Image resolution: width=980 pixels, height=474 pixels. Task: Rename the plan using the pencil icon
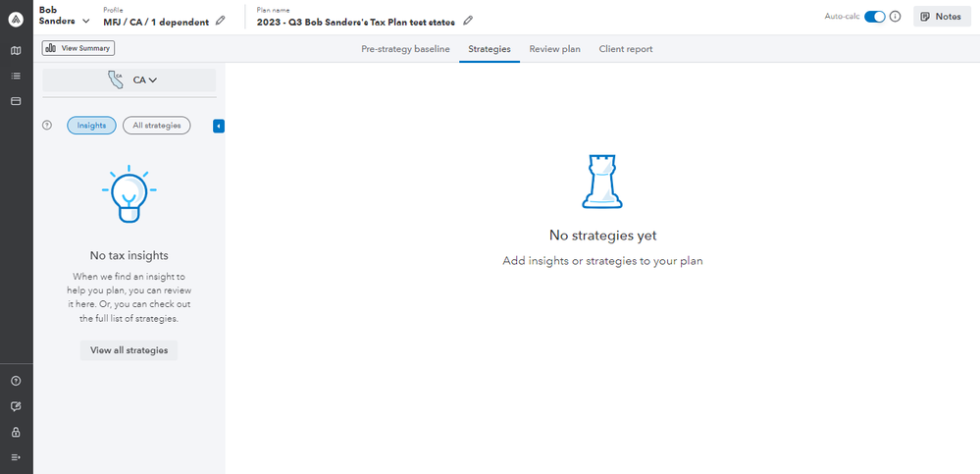pos(468,21)
